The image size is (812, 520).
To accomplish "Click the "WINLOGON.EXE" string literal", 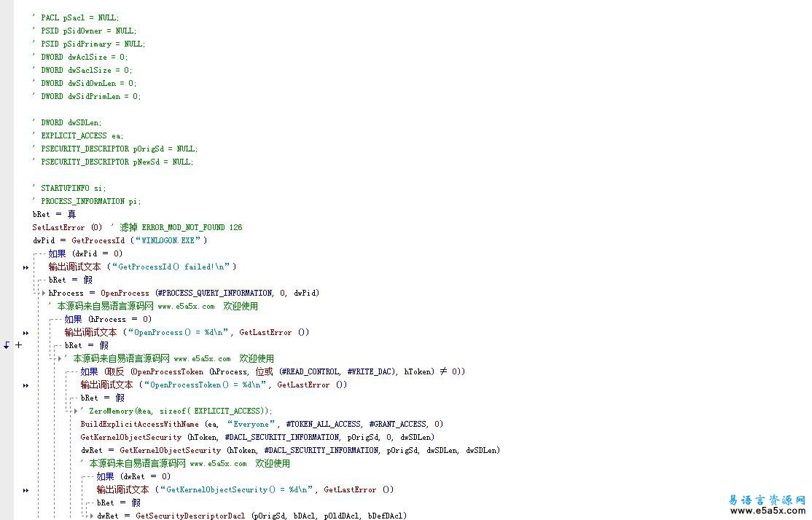I will (171, 240).
